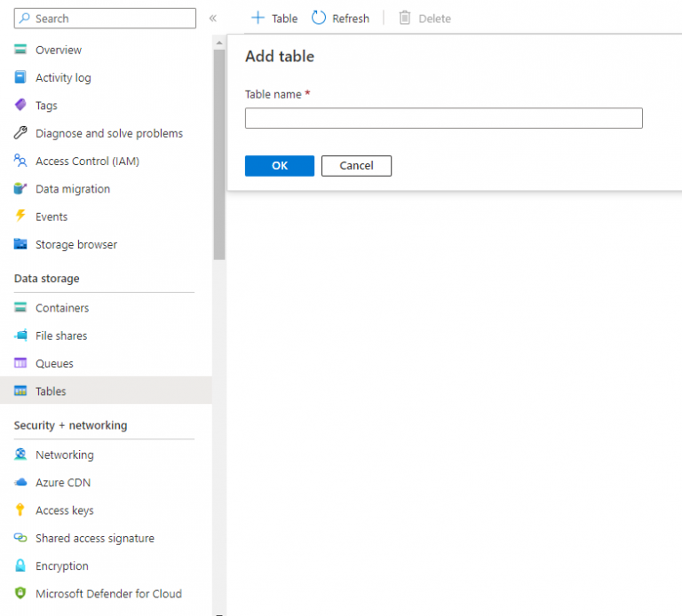This screenshot has height=616, width=682.
Task: Click the Events lightning icon
Action: point(20,216)
